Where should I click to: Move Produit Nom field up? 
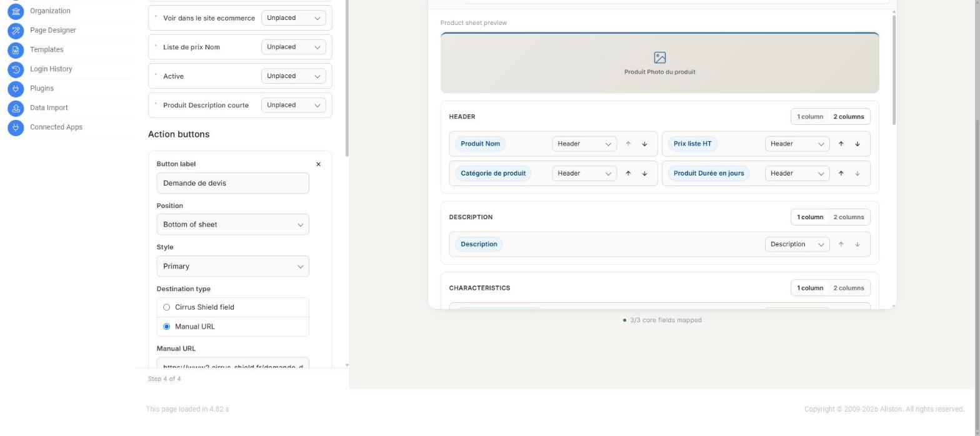coord(628,144)
